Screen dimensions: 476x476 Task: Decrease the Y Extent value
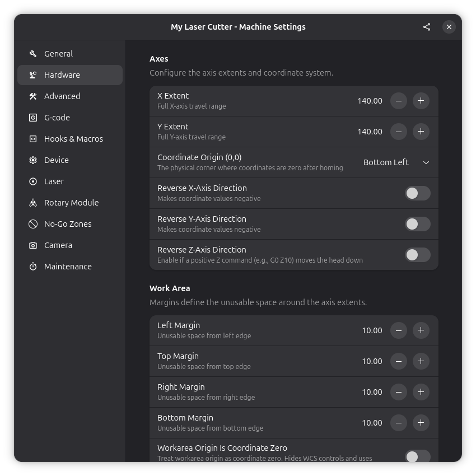coord(398,132)
